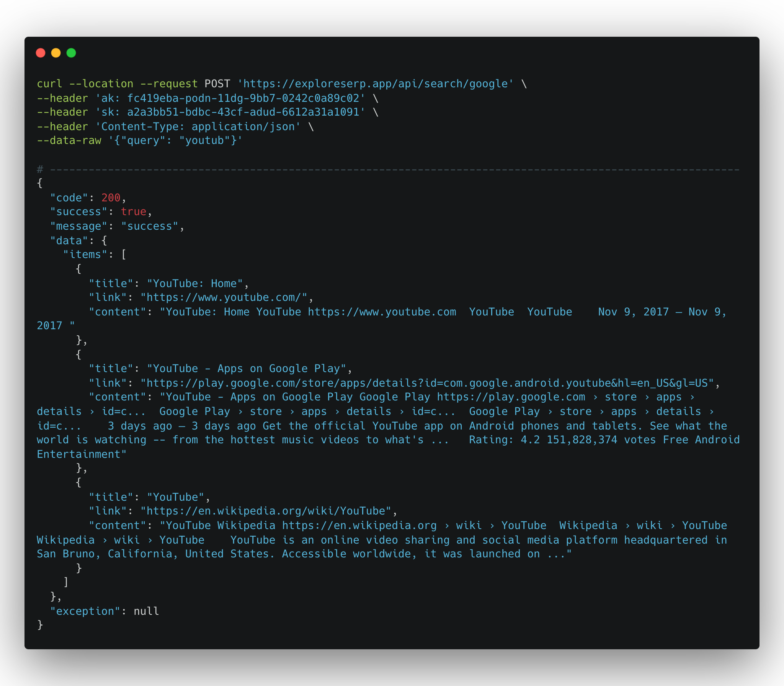Click the green maximize window dot

pyautogui.click(x=71, y=53)
